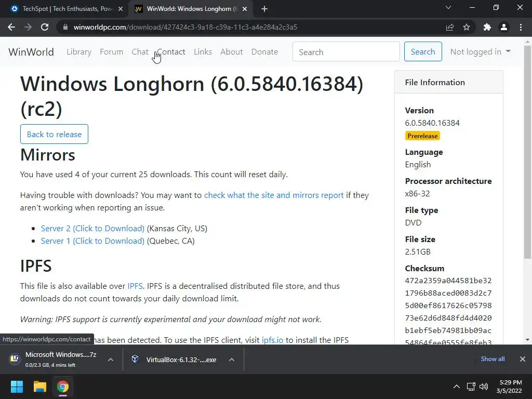This screenshot has height=399, width=532.
Task: Open the IPFS link in paragraph
Action: tap(135, 286)
